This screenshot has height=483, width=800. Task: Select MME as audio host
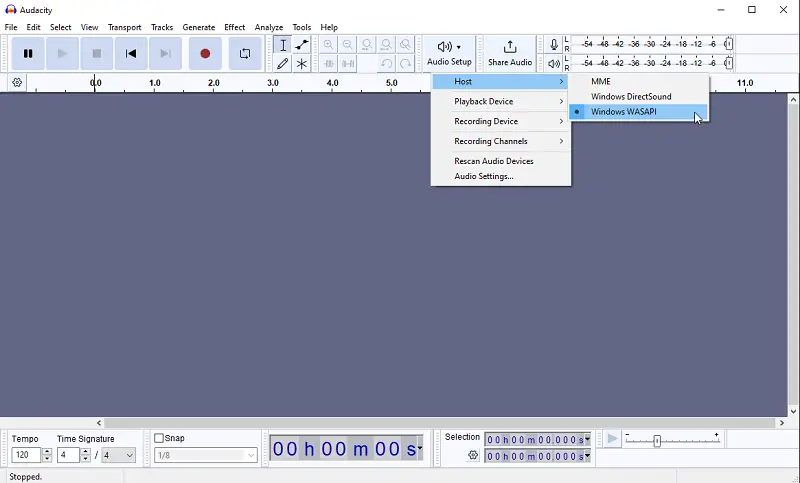pos(638,82)
